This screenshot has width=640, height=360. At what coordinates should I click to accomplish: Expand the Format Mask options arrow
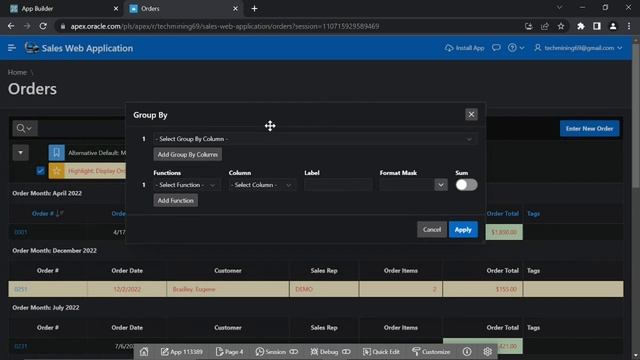(441, 185)
